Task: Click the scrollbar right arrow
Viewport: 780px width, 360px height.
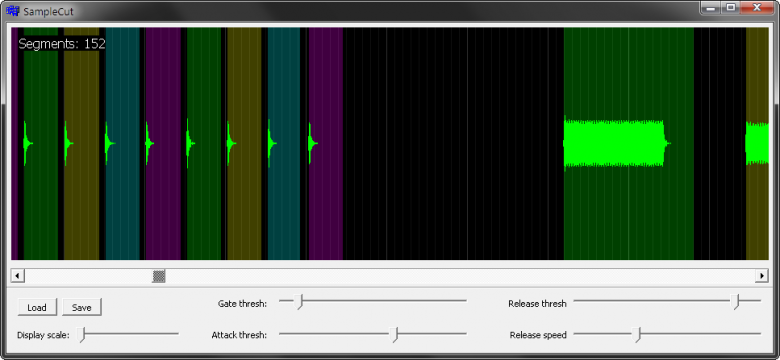Action: tap(762, 276)
